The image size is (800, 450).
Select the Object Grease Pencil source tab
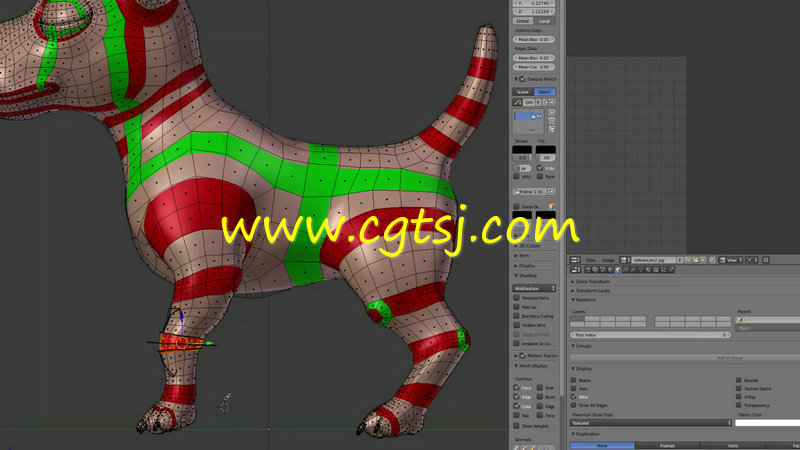[545, 92]
